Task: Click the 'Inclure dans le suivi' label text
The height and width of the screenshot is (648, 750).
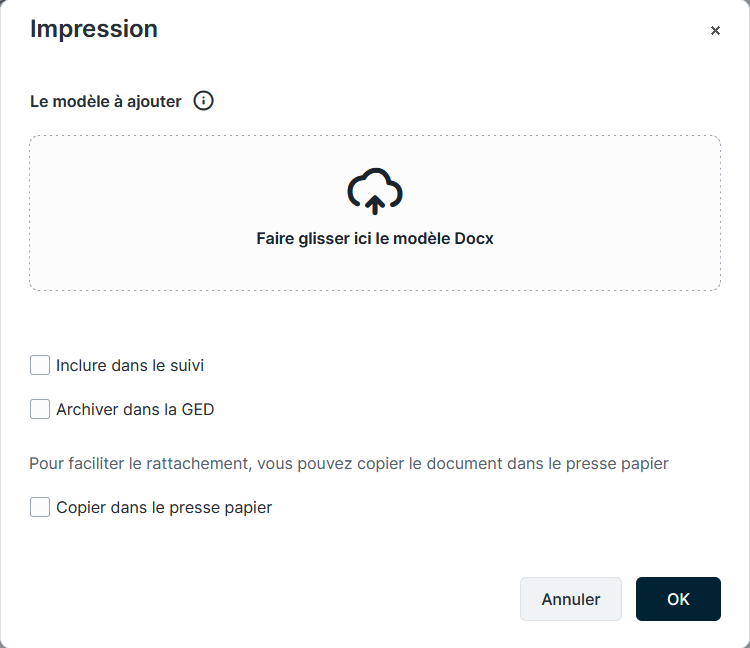Action: click(x=130, y=366)
